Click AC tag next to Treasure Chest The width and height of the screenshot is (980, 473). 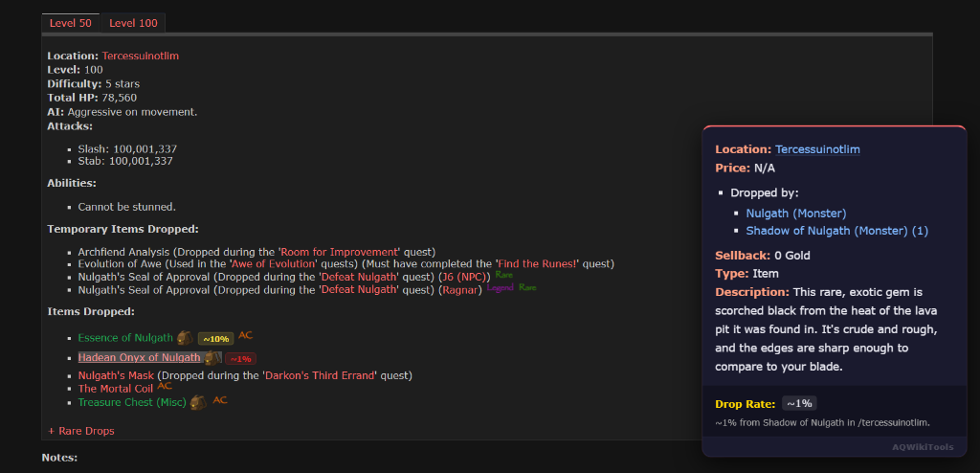point(220,400)
